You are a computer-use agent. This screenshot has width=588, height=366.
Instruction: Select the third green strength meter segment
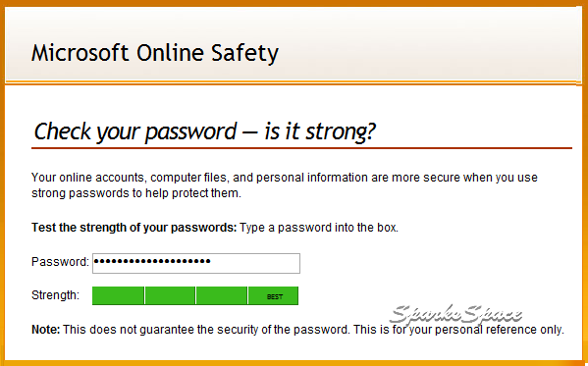coord(222,296)
